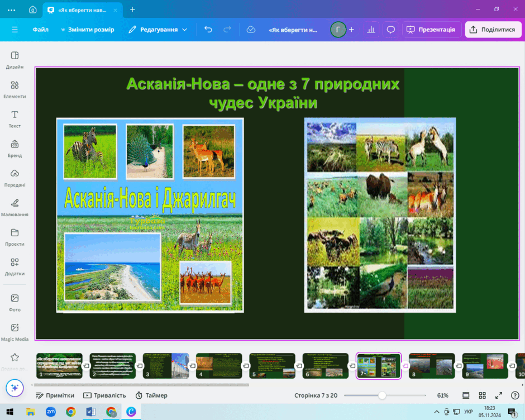Add transition between slides 1 and 2
This screenshot has width=525, height=420.
(86, 366)
